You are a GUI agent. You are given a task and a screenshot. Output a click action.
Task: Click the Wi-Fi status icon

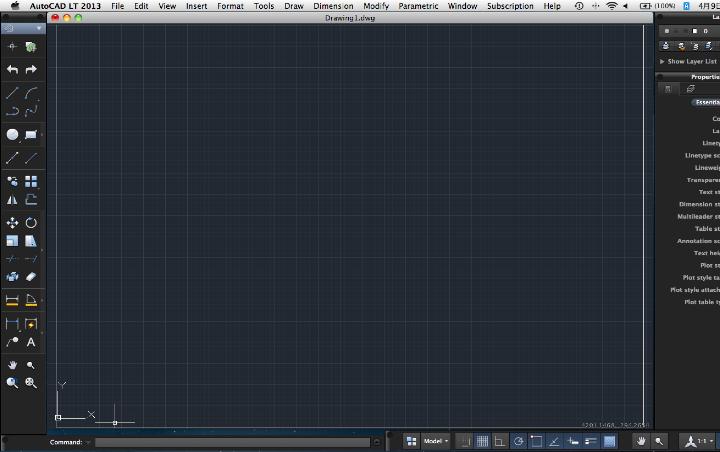611,6
